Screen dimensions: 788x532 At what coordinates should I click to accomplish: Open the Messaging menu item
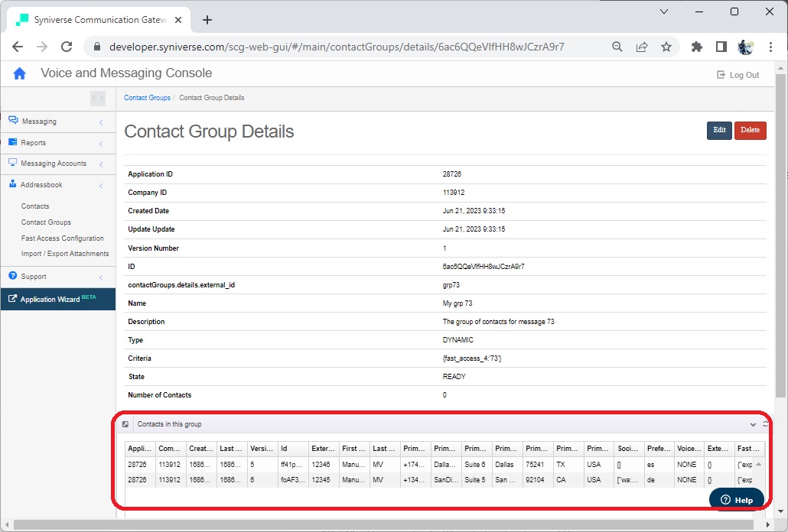point(58,122)
